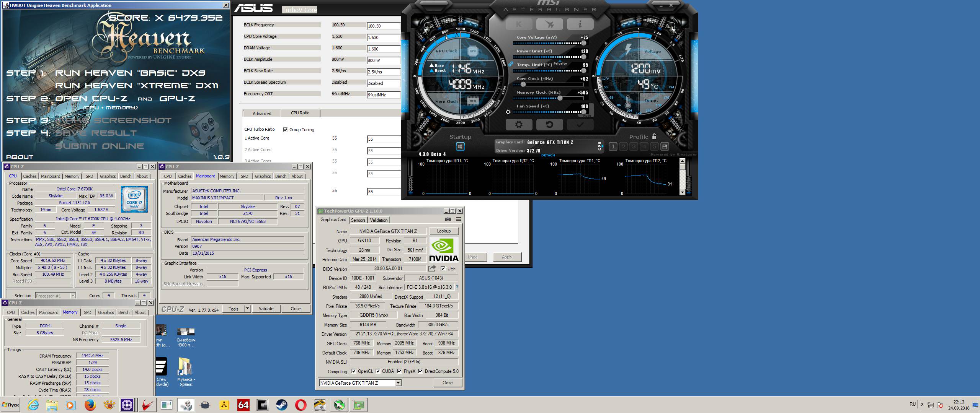Open the ABOUT link in Heaven Benchmark
Screen dimensions: 980x413
(x=20, y=157)
